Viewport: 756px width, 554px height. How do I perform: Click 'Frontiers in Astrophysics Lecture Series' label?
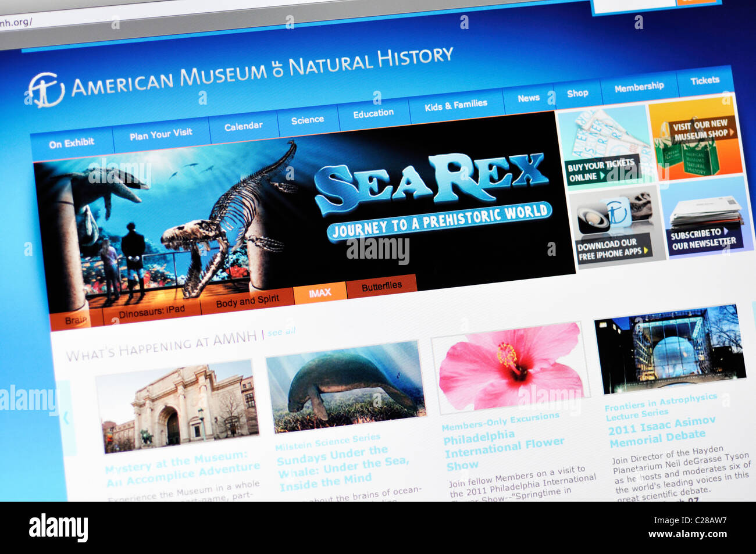(x=661, y=406)
